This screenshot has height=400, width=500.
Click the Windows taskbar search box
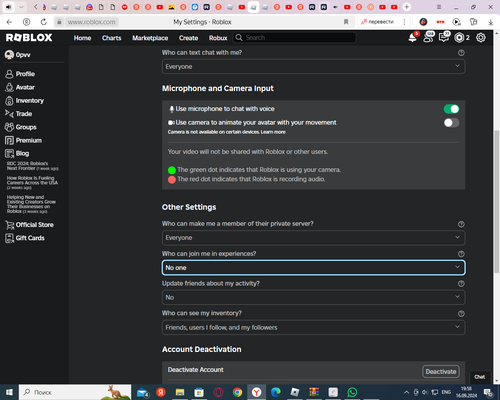(x=75, y=392)
